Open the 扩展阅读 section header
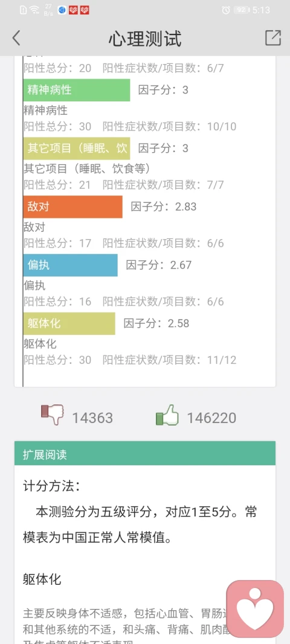 pos(145,453)
